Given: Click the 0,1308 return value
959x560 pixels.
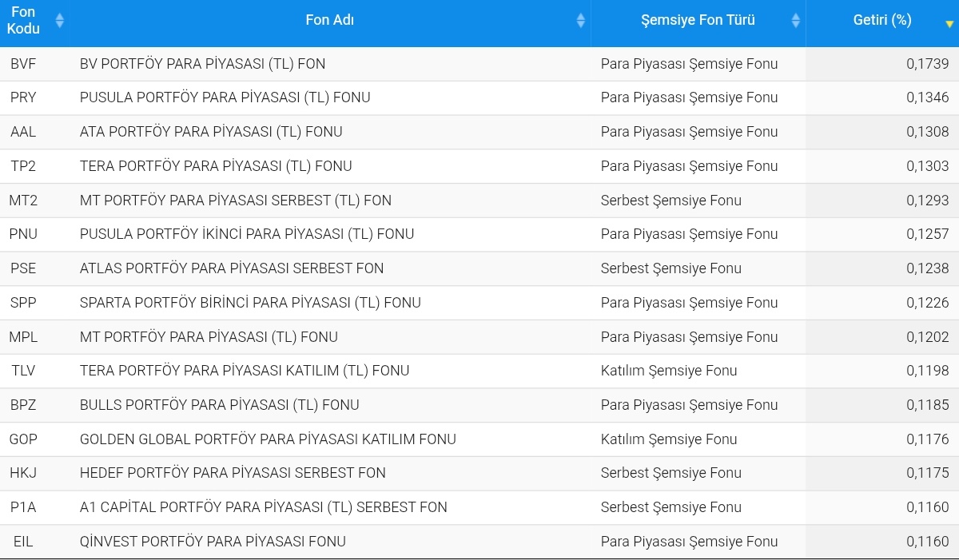Looking at the screenshot, I should click(928, 132).
